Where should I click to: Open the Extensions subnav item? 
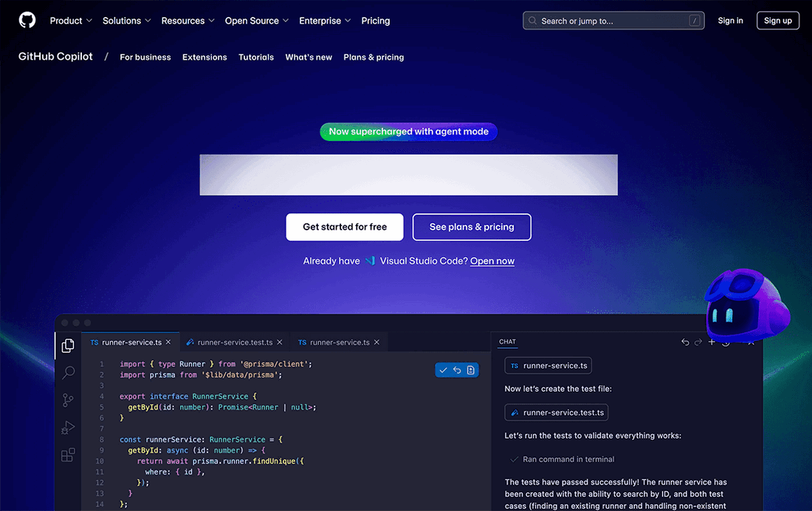204,57
